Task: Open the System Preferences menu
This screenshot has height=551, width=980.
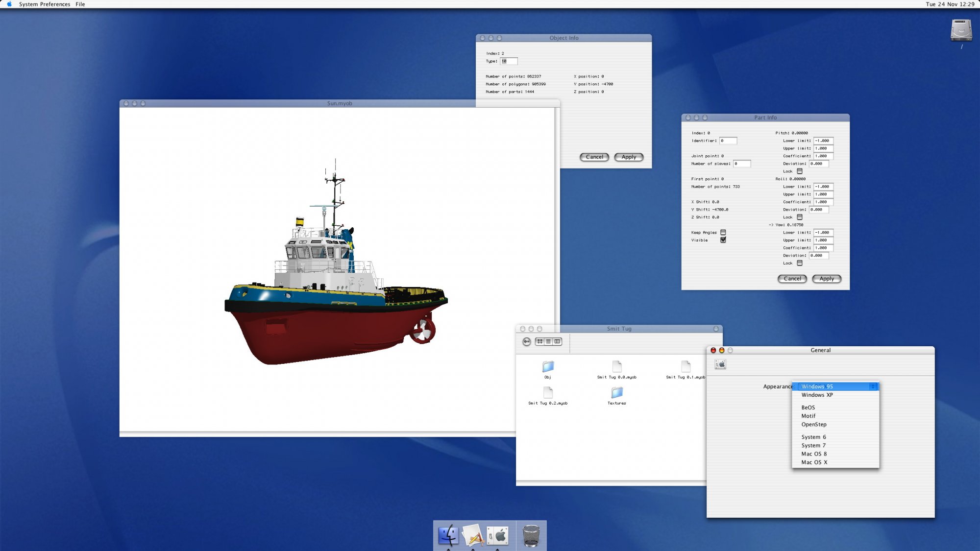Action: pyautogui.click(x=45, y=4)
